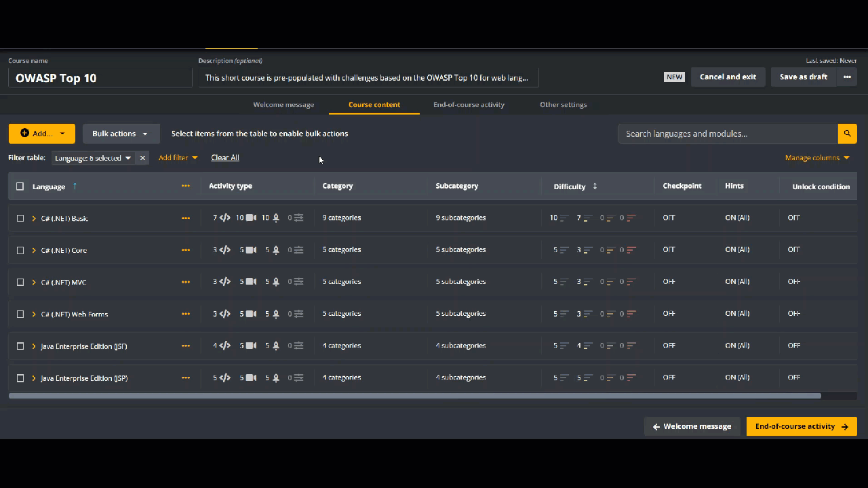The height and width of the screenshot is (488, 868).
Task: Open the row options dots for C# (.NET) Core
Action: [186, 250]
